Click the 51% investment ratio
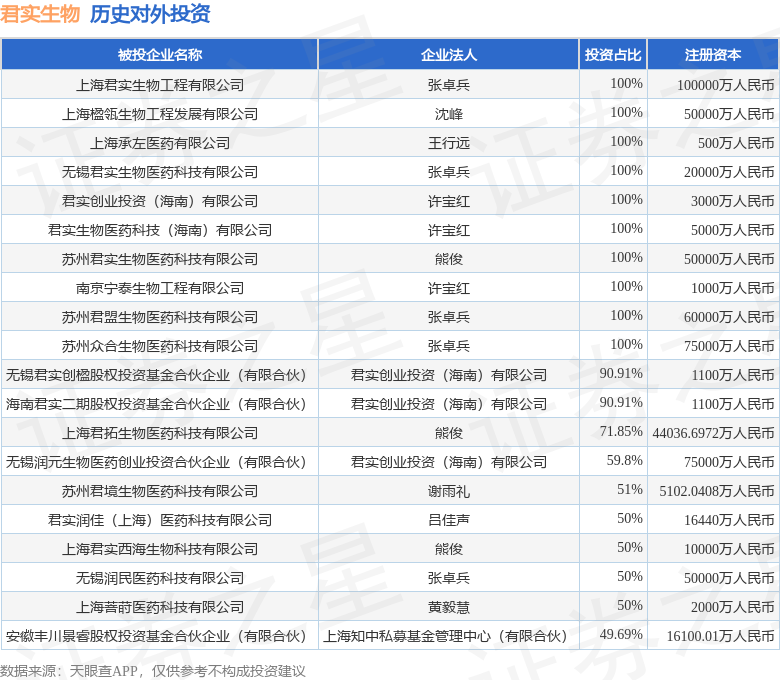This screenshot has width=780, height=680. click(630, 489)
